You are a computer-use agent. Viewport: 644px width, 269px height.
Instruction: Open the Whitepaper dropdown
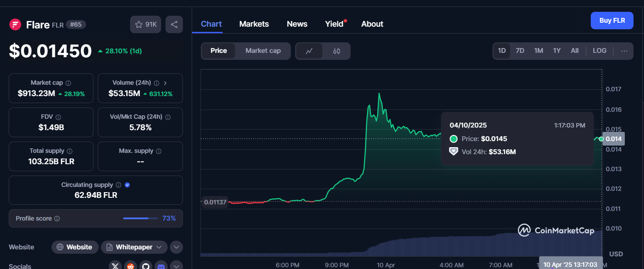[x=134, y=247]
